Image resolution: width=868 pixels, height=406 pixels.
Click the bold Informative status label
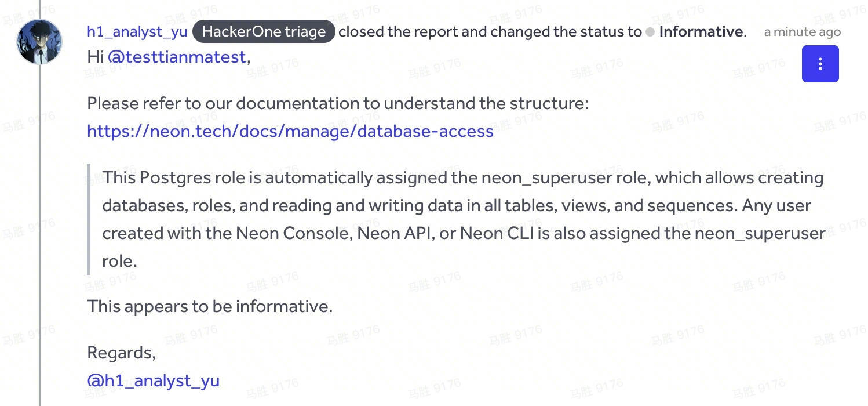coord(701,32)
